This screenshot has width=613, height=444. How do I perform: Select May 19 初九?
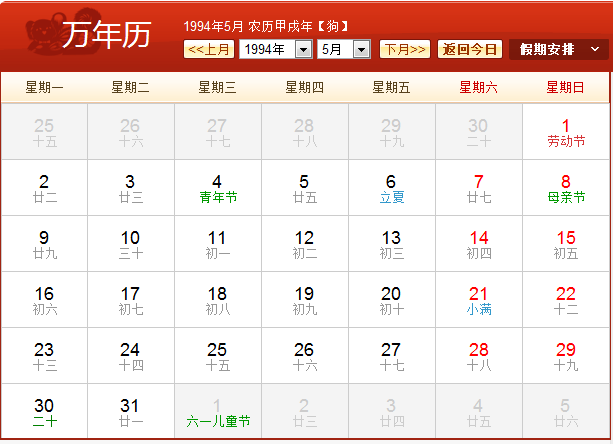305,300
